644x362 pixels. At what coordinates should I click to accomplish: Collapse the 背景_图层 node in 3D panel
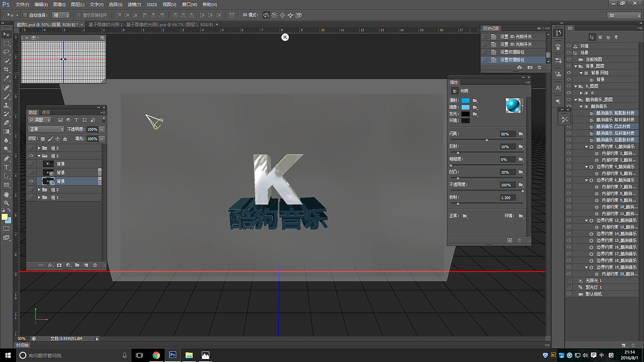(576, 66)
